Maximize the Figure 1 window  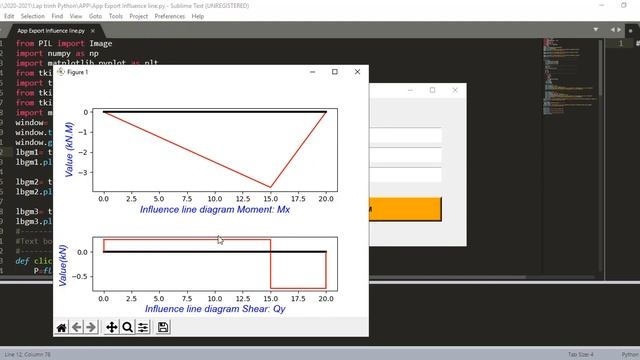click(x=335, y=72)
